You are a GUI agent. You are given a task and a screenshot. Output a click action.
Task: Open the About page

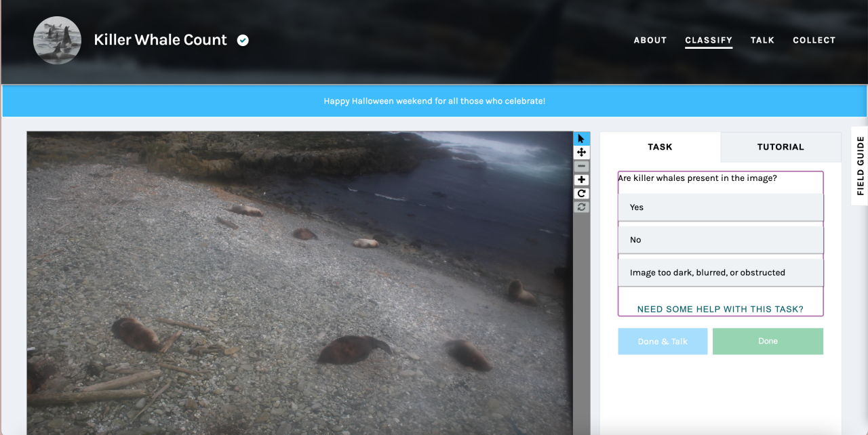tap(650, 40)
